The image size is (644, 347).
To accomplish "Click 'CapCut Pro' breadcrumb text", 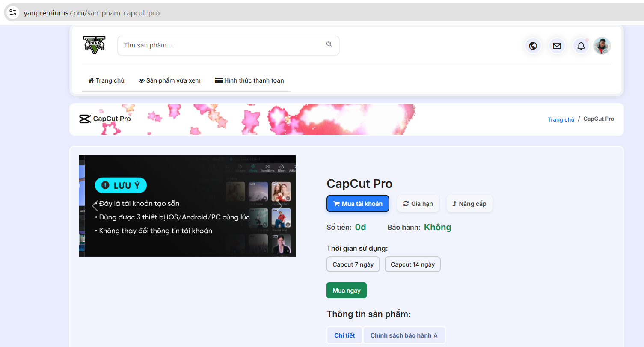I will [599, 119].
